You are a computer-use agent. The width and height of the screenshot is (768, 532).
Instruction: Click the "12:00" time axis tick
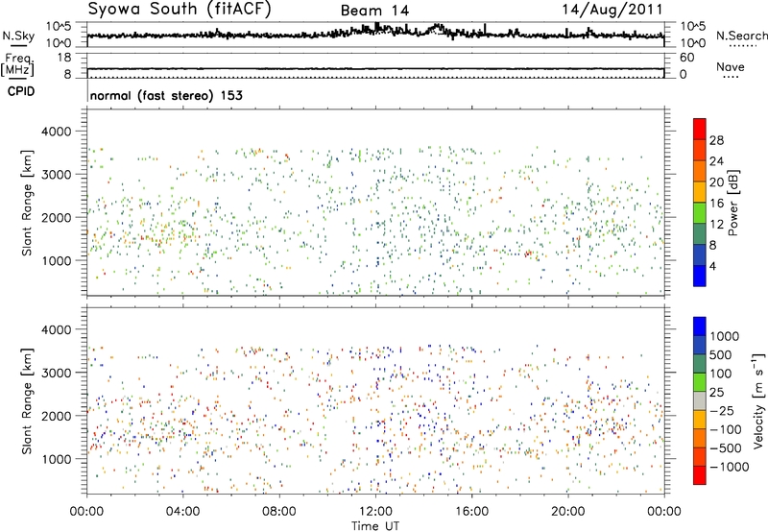pyautogui.click(x=375, y=512)
